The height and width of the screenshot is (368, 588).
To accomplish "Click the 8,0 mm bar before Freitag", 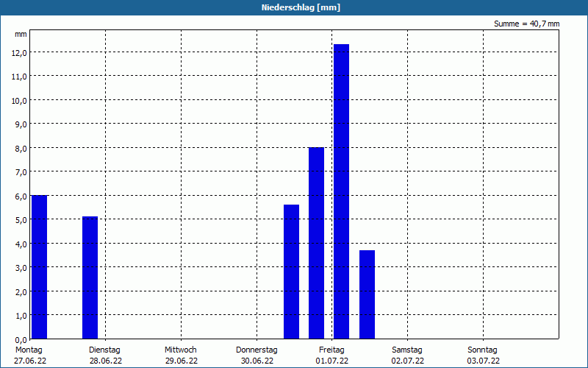I will pyautogui.click(x=317, y=243).
